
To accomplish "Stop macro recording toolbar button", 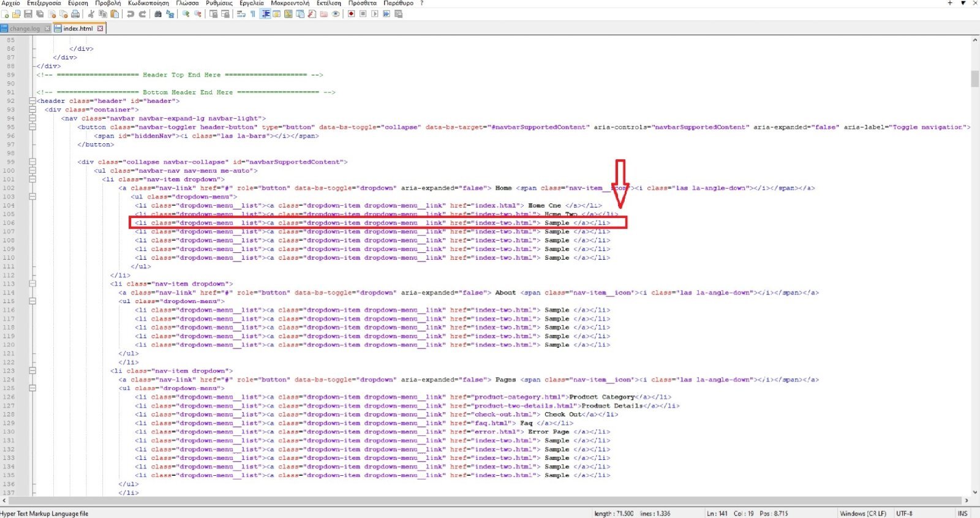I will (x=363, y=13).
